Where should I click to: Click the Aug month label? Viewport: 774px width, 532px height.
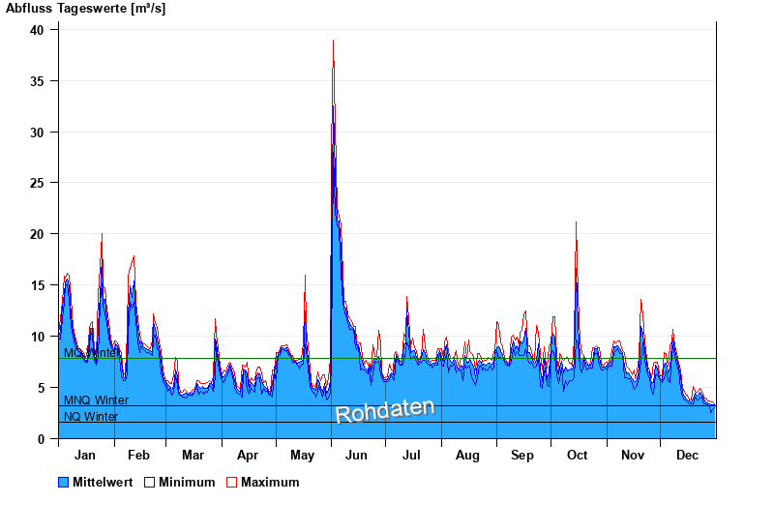467,455
